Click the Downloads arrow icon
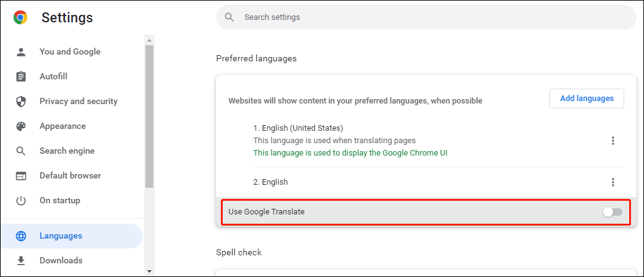Screen dimensions: 644x277 tap(21, 261)
